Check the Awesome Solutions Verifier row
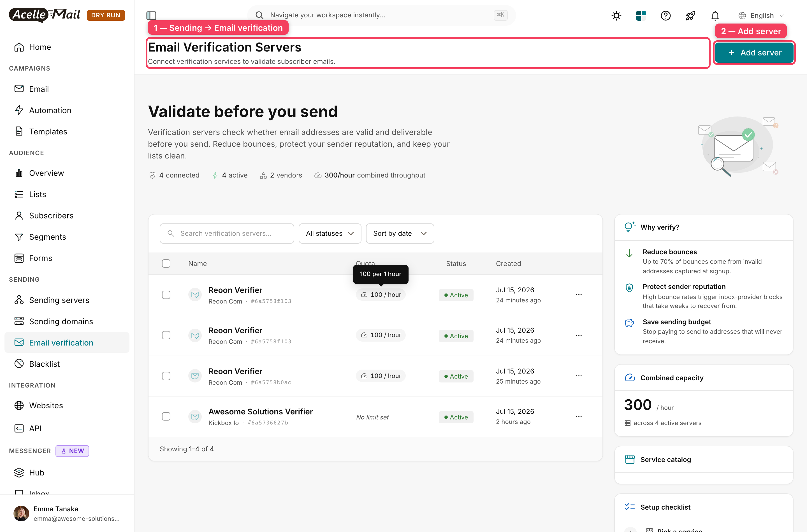This screenshot has width=807, height=532. pos(166,416)
